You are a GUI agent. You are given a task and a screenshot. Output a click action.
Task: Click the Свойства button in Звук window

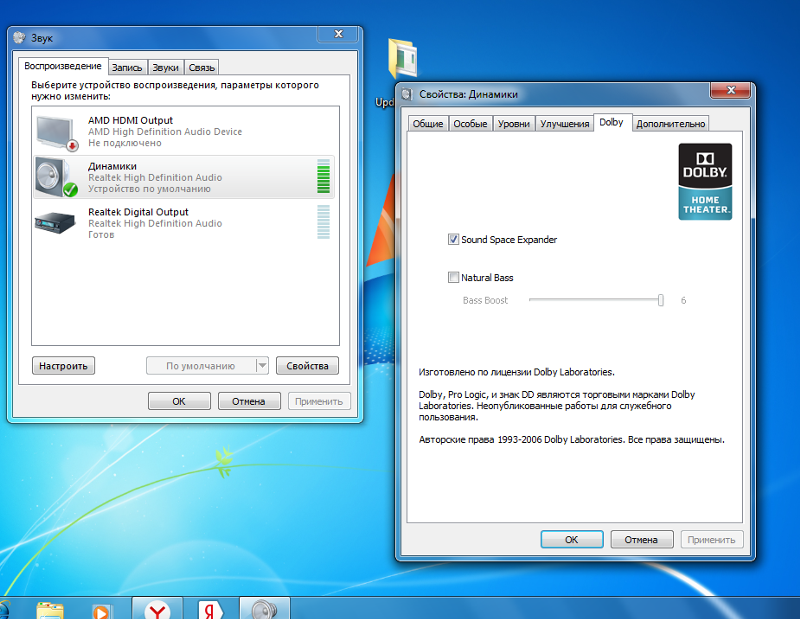[x=307, y=365]
